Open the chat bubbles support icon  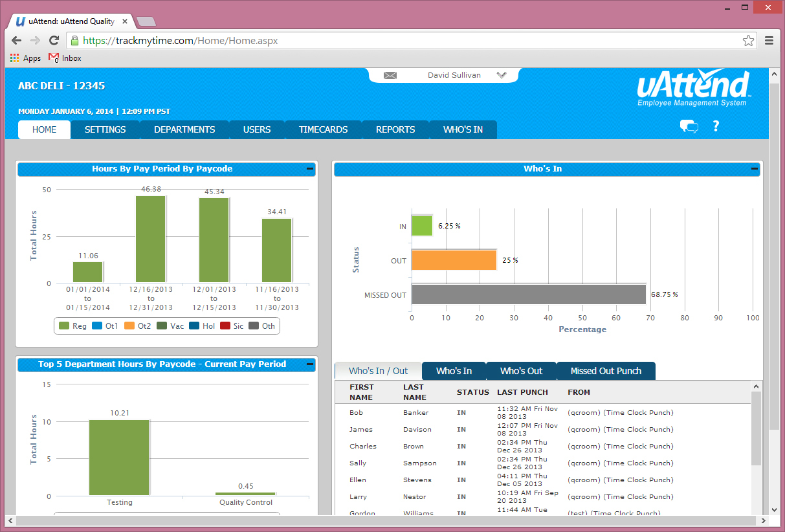689,126
